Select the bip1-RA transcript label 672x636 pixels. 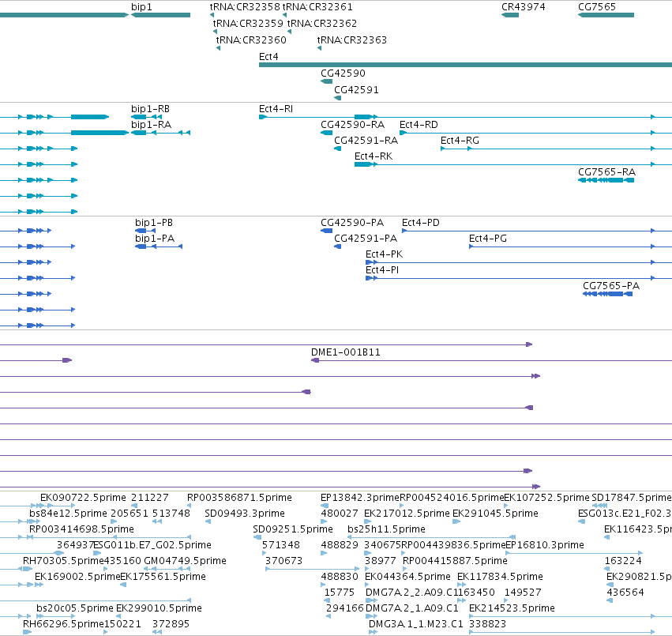tap(152, 125)
